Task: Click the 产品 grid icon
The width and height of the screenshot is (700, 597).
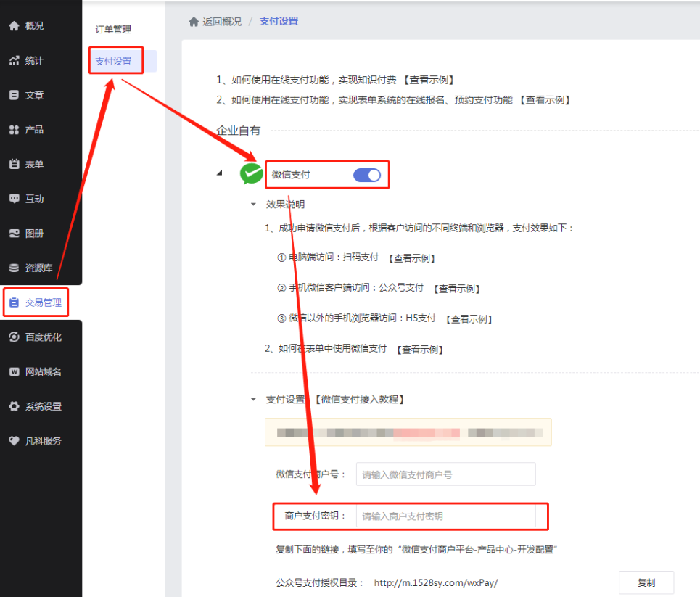Action: [15, 130]
